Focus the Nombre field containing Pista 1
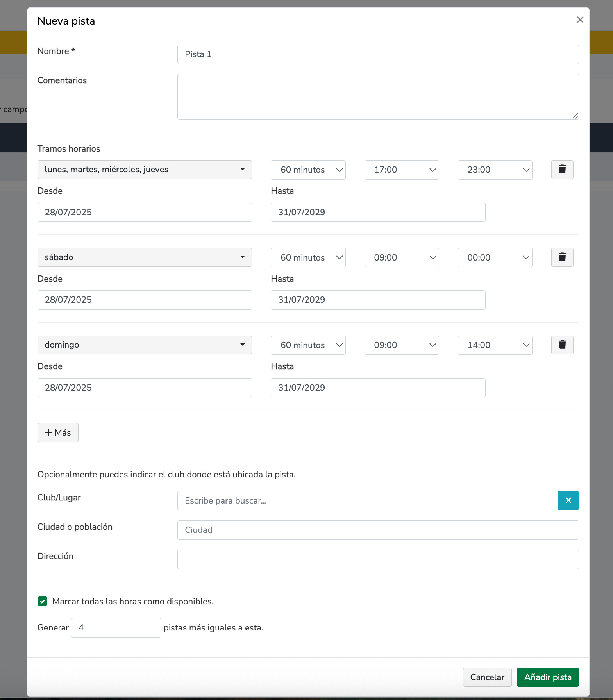 click(378, 54)
